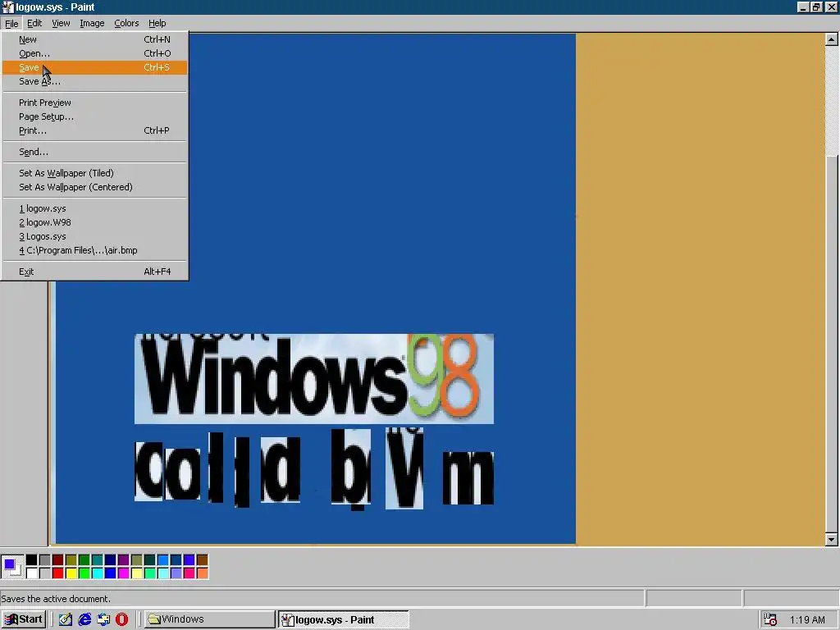Screen dimensions: 840x630
Task: Choose Print Preview
Action: (95, 103)
